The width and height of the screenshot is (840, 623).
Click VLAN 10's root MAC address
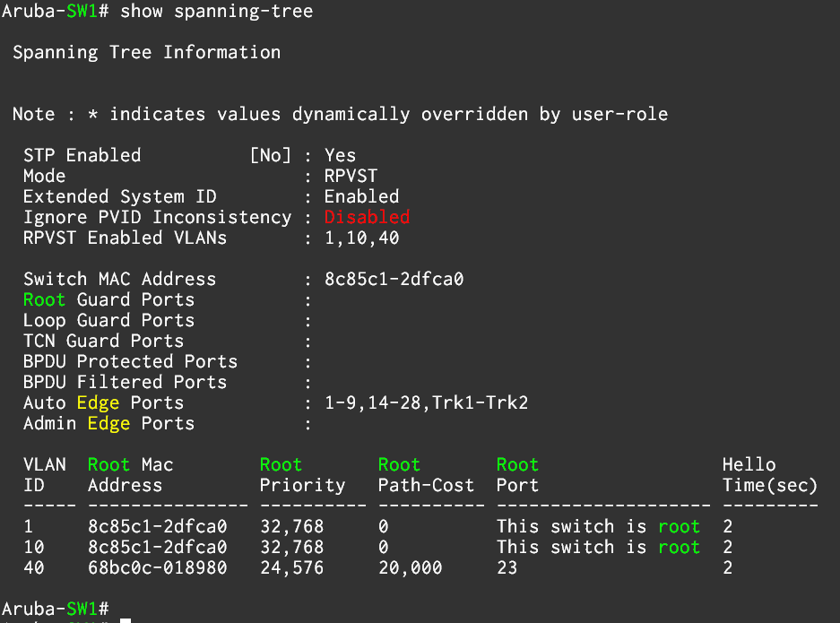click(158, 547)
